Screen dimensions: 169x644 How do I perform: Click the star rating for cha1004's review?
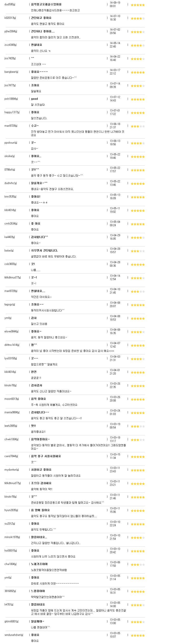click(x=138, y=565)
